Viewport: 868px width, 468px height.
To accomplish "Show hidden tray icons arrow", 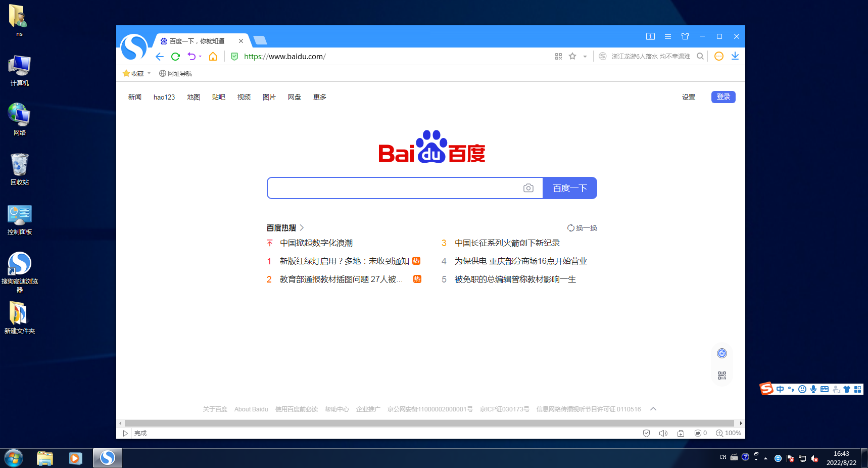I will [x=766, y=458].
